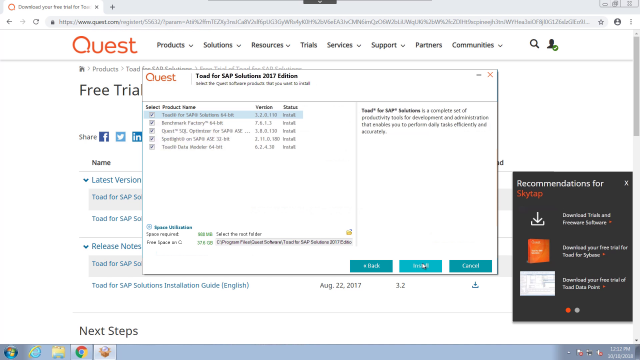Uncheck Toad for SAP Solutions 64-bit

(x=152, y=115)
